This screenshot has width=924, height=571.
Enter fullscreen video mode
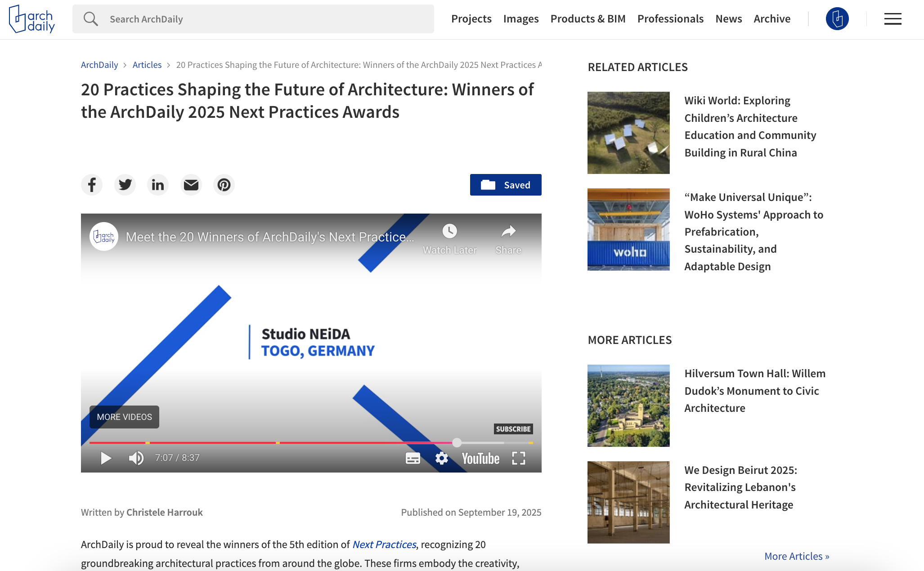click(519, 458)
